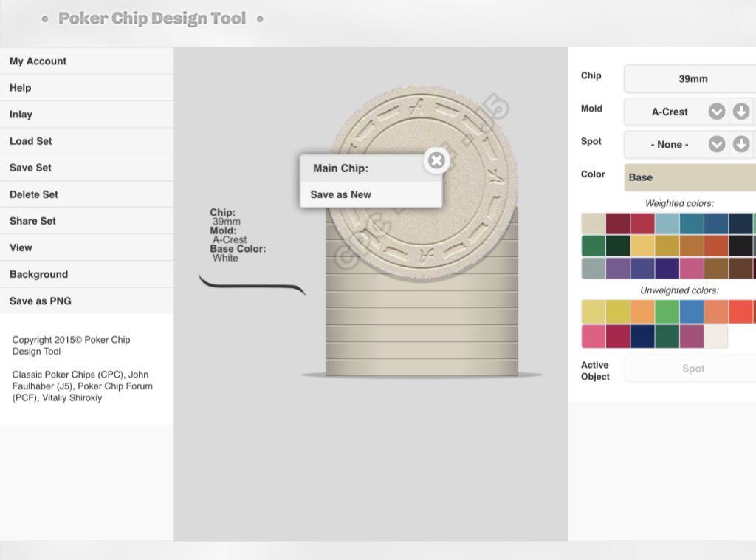The height and width of the screenshot is (560, 756).
Task: Select the purple weighted color swatch
Action: pos(618,267)
